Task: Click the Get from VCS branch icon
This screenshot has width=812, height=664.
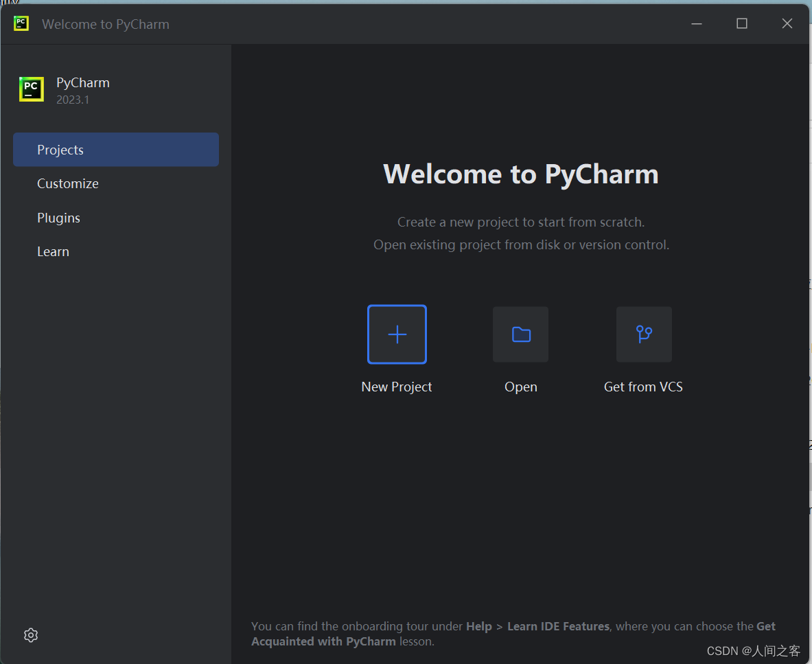Action: tap(644, 334)
